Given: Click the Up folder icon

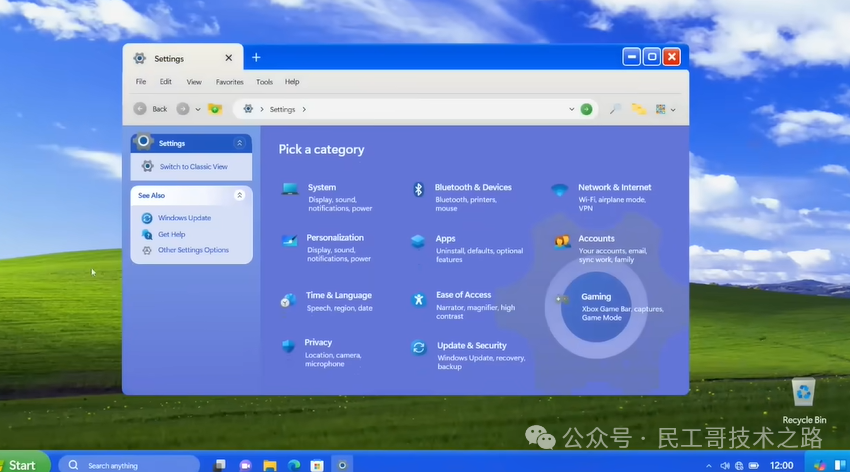Looking at the screenshot, I should (215, 109).
